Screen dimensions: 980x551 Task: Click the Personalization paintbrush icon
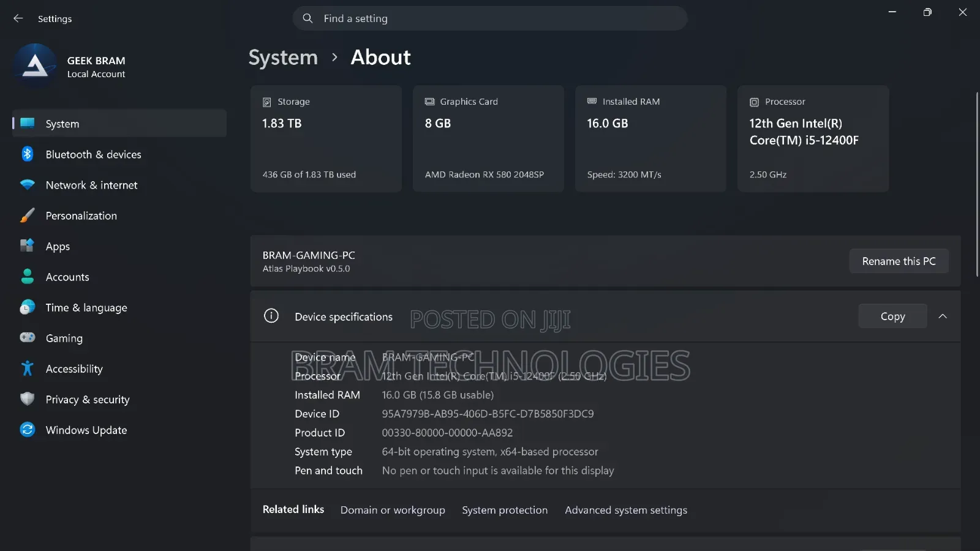(28, 216)
